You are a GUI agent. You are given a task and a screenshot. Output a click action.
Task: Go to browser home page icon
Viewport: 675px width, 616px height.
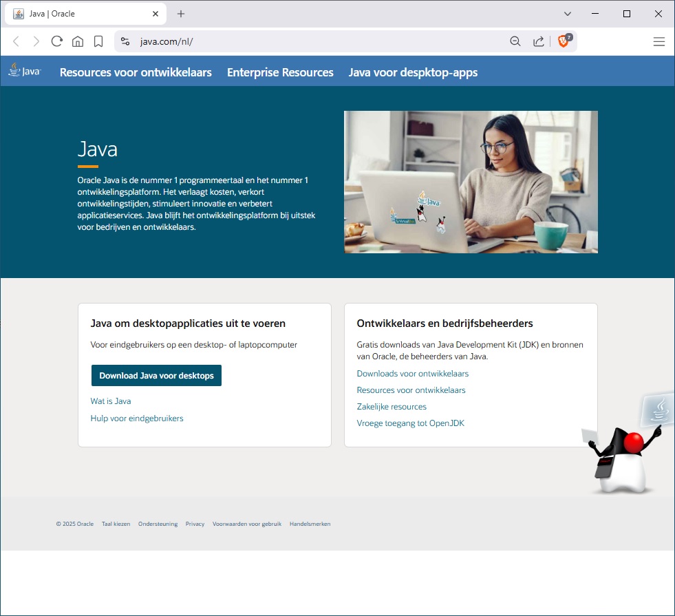coord(78,41)
